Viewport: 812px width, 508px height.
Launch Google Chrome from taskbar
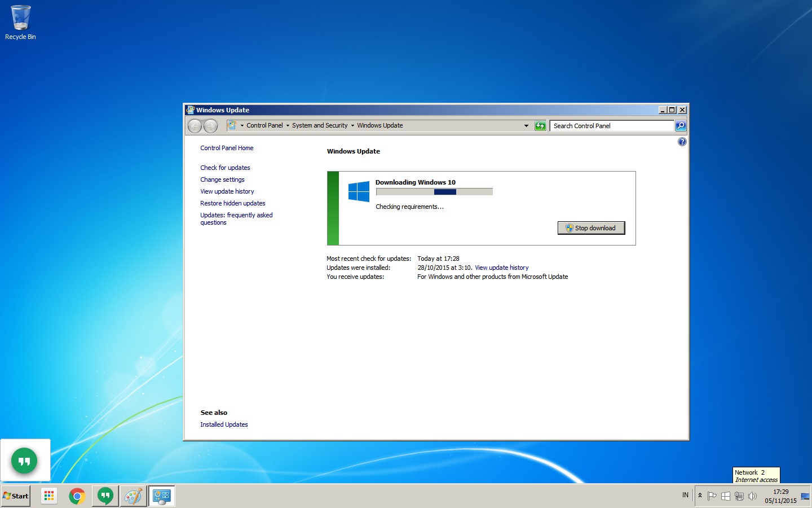point(77,496)
